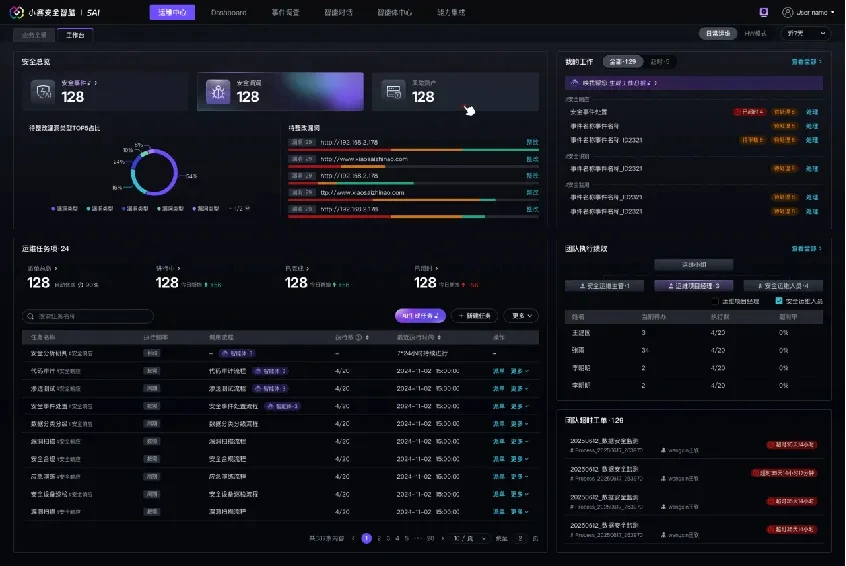Toggle the checked checkbox in team performance panel
Viewport: 846px width, 566px height.
click(x=778, y=300)
